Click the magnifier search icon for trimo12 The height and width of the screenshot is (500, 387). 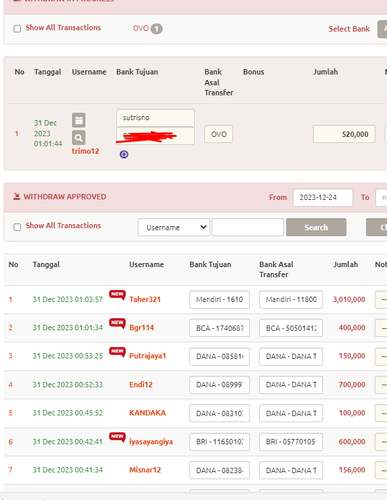coord(79,137)
